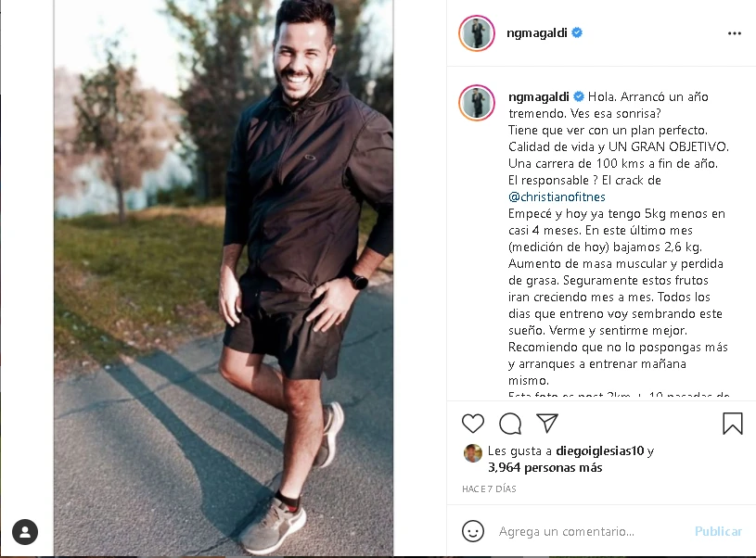Open the emoji picker smiley icon

[472, 531]
